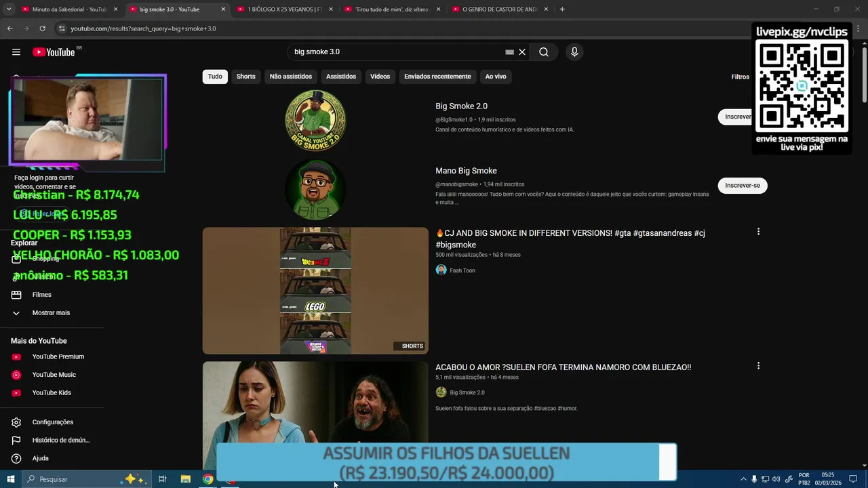Viewport: 868px width, 488px height.
Task: Open CJ AND BIG SMOKE video title
Action: coord(570,239)
